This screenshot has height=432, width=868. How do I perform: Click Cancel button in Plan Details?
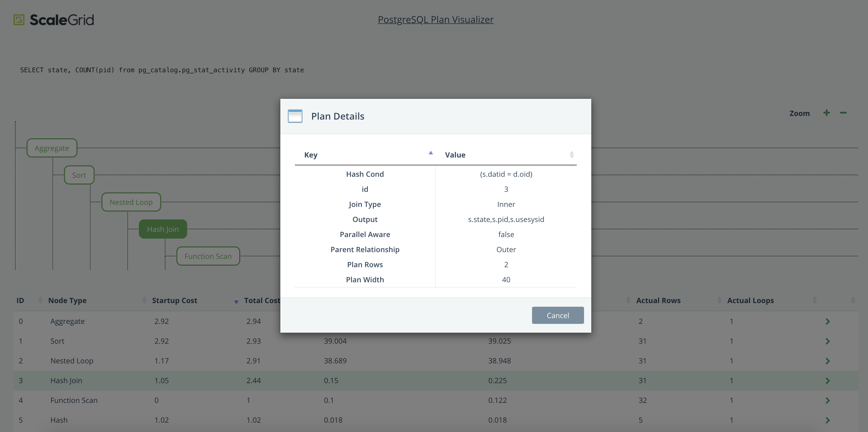(x=558, y=315)
